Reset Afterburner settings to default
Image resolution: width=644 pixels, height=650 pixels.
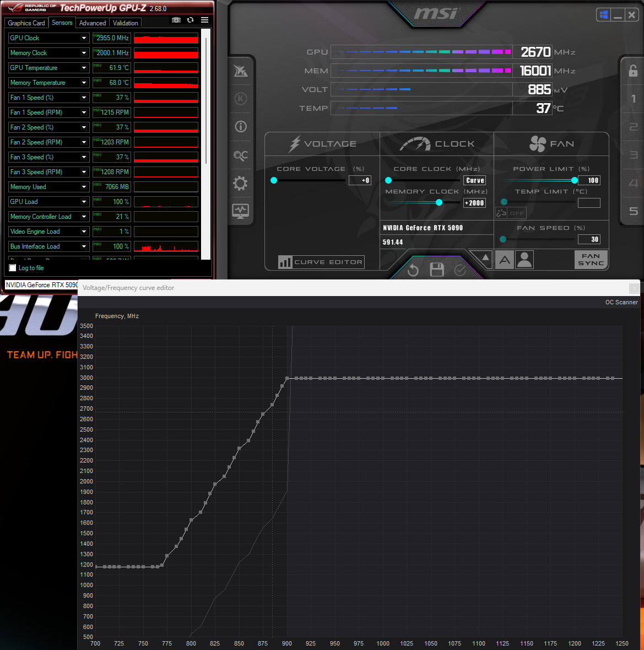pyautogui.click(x=413, y=270)
